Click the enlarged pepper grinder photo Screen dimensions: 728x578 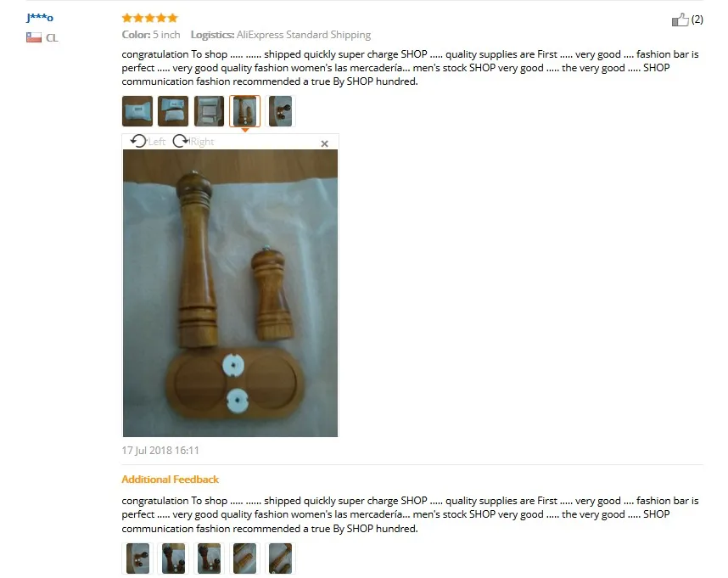tap(230, 293)
